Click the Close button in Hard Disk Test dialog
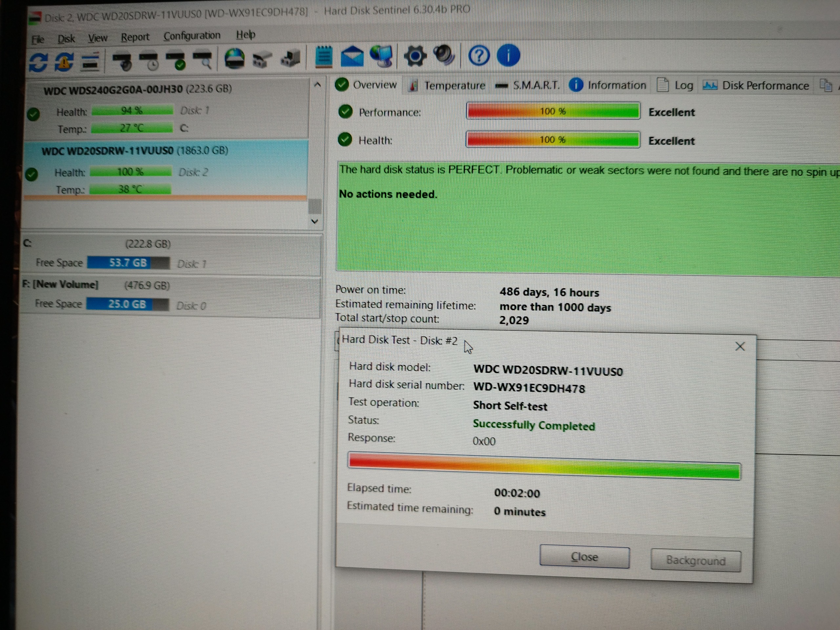840x630 pixels. 584,557
